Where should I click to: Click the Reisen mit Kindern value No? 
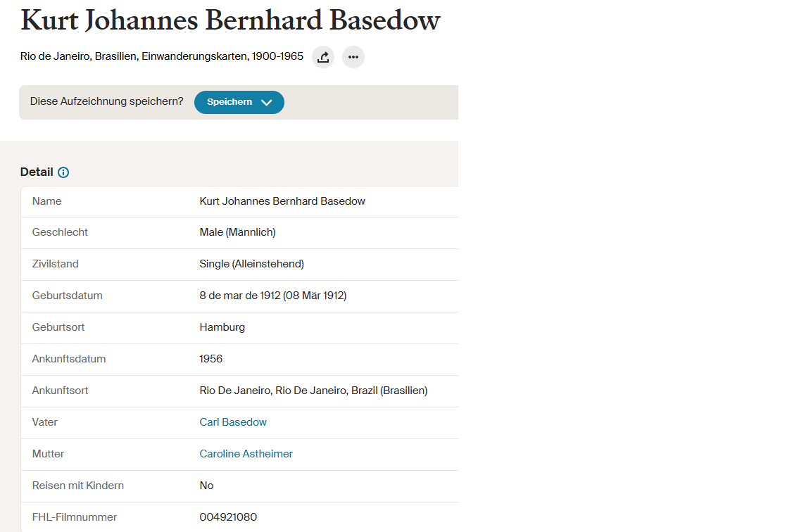click(x=206, y=486)
